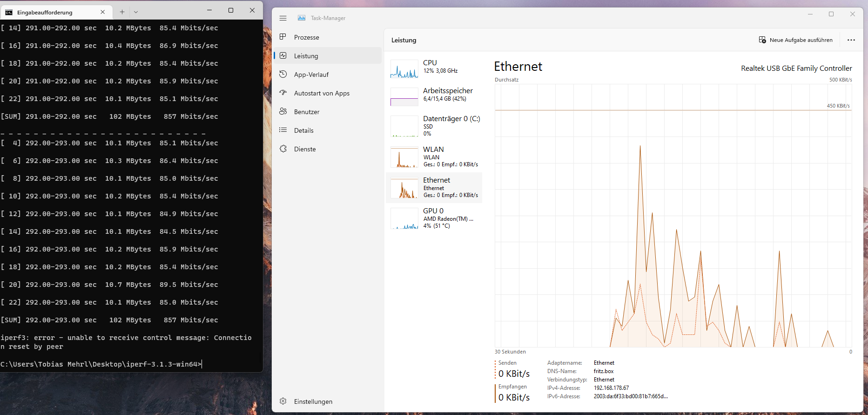The image size is (868, 415).
Task: Click the large Ethernet heading
Action: tap(518, 66)
